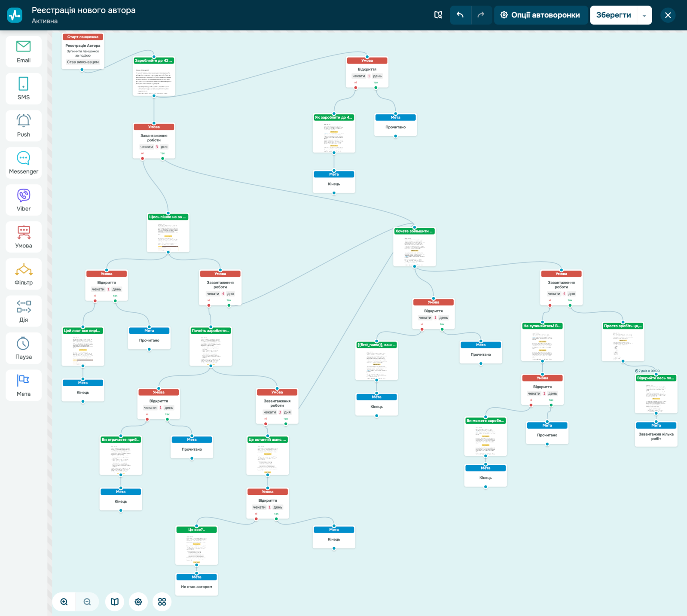Select the Push notification block
Viewport: 687px width, 616px height.
(x=24, y=125)
